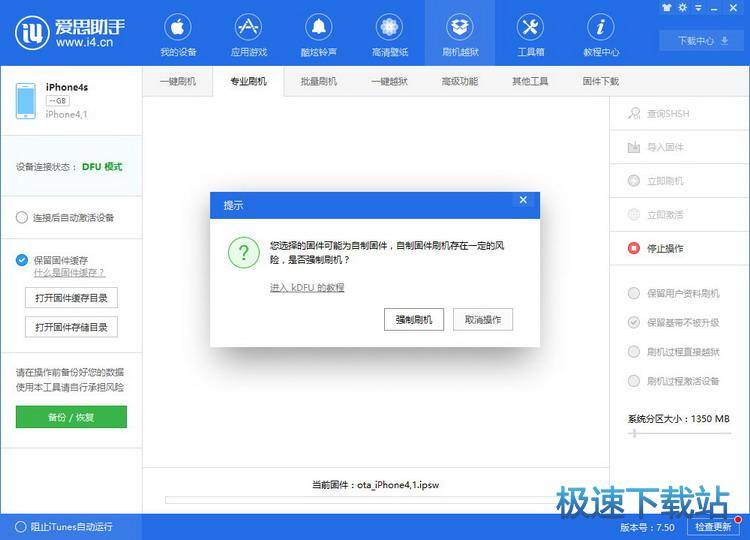The height and width of the screenshot is (540, 750).
Task: Toggle 阻止iTunes自动运行 option
Action: [21, 527]
